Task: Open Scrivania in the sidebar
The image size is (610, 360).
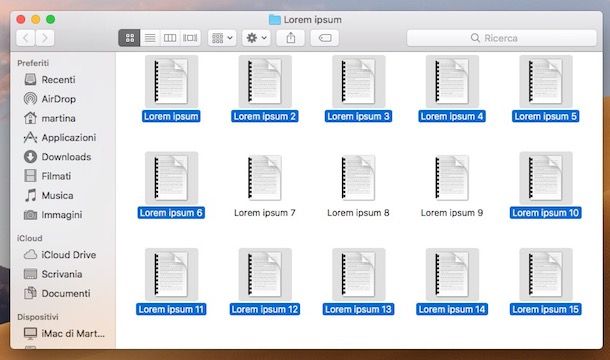Action: [x=53, y=274]
